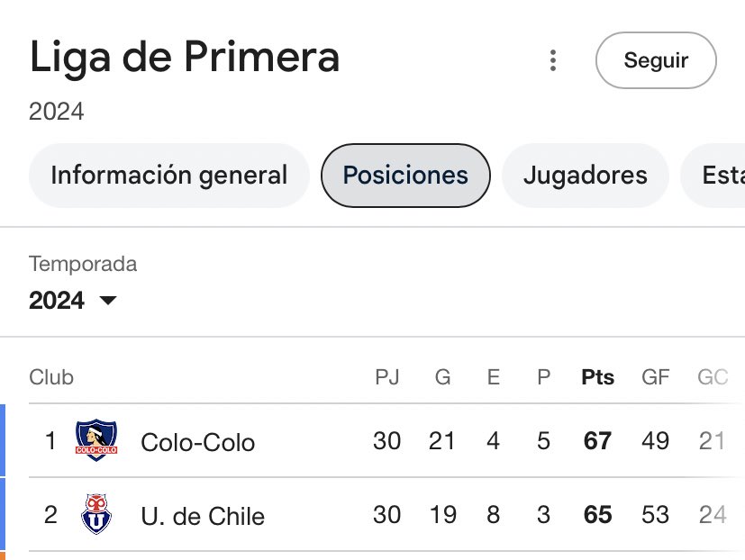Image resolution: width=745 pixels, height=560 pixels.
Task: Switch to Información general tab
Action: (x=169, y=176)
